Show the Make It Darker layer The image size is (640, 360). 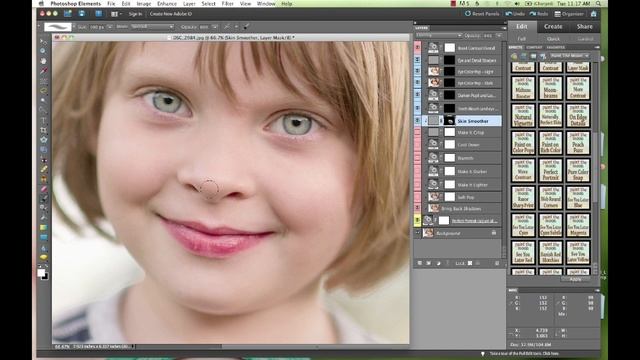coord(418,171)
